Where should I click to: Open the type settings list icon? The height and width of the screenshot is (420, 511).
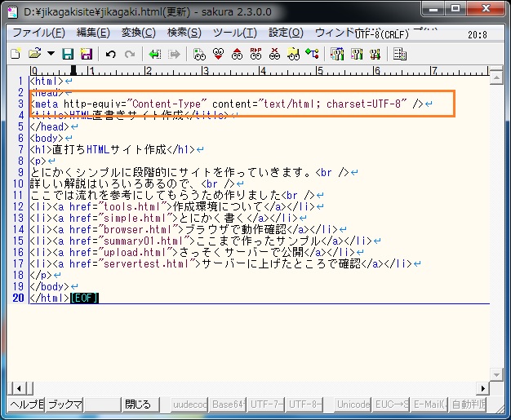pyautogui.click(x=337, y=54)
